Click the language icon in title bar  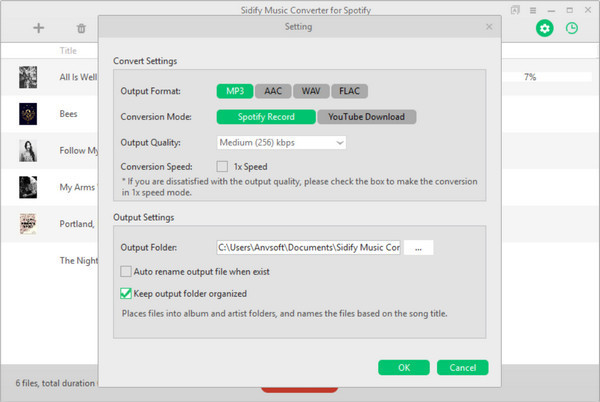(x=515, y=10)
